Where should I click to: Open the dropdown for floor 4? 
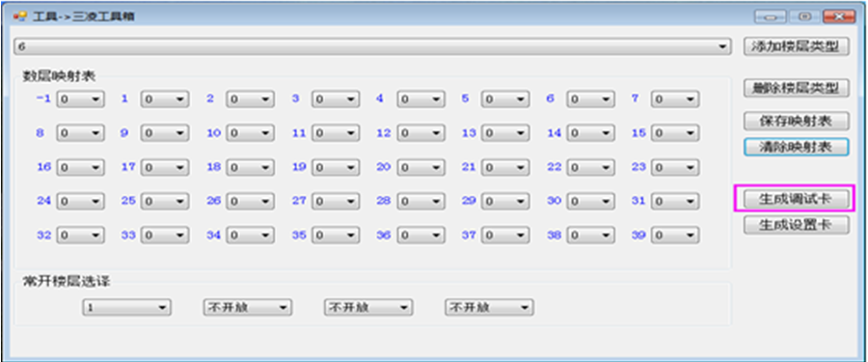[420, 99]
